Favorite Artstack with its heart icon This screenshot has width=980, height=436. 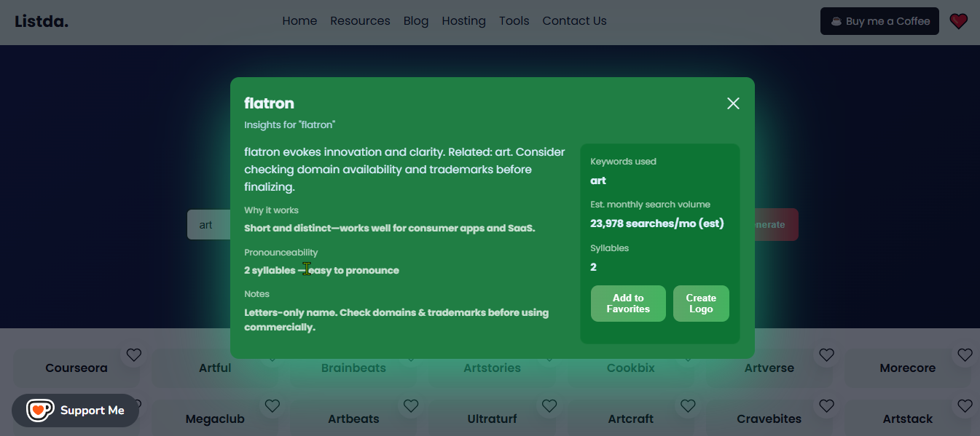[x=965, y=405]
